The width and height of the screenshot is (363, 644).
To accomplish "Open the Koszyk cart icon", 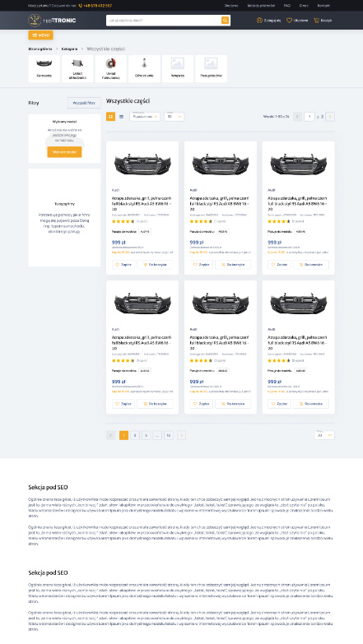I will (316, 20).
